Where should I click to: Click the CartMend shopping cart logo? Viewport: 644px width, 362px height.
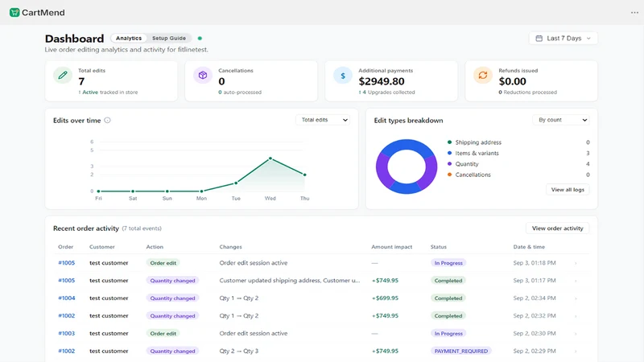tap(14, 12)
